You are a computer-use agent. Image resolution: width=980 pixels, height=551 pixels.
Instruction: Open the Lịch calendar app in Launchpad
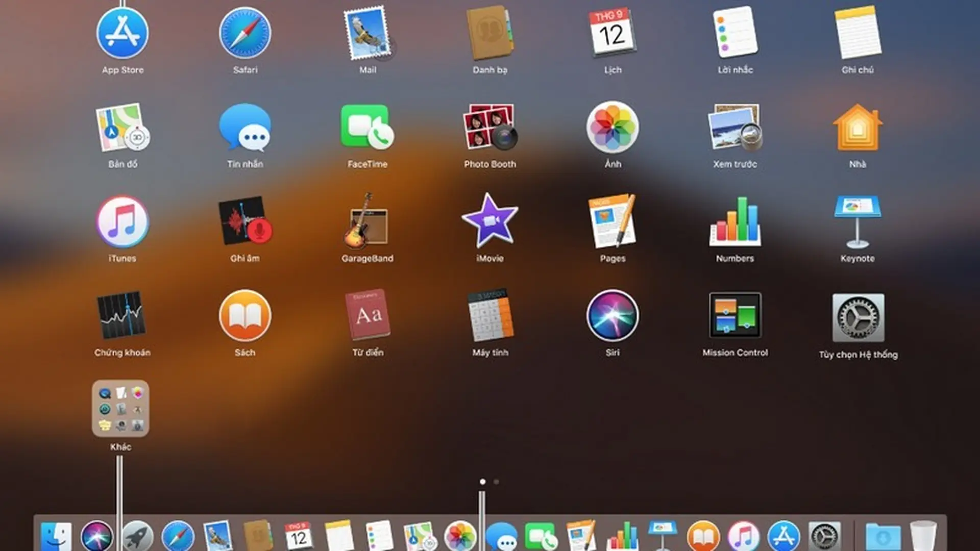[x=612, y=33]
